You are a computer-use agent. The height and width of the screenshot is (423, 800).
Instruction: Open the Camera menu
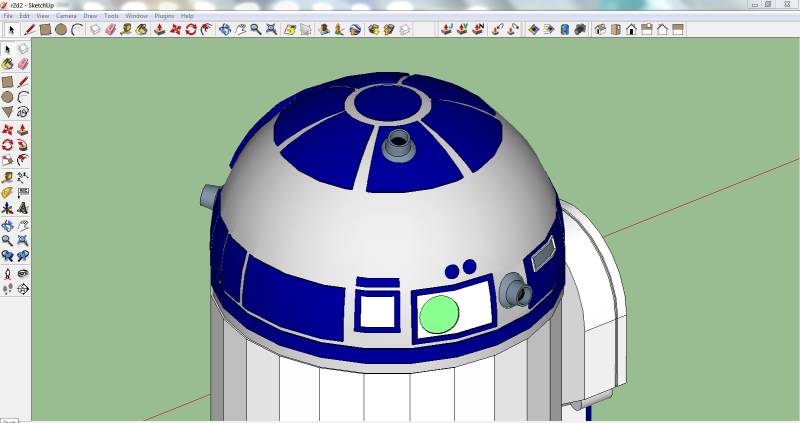pyautogui.click(x=66, y=16)
